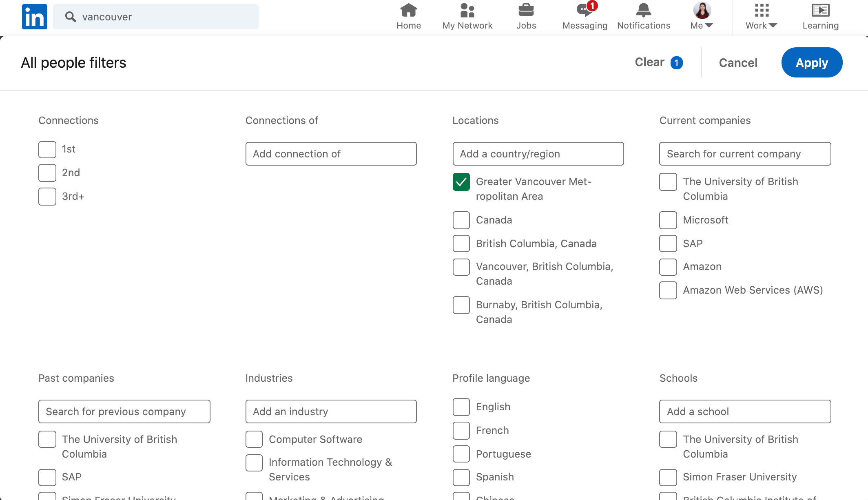
Task: Check UBC under Current companies
Action: coord(668,182)
